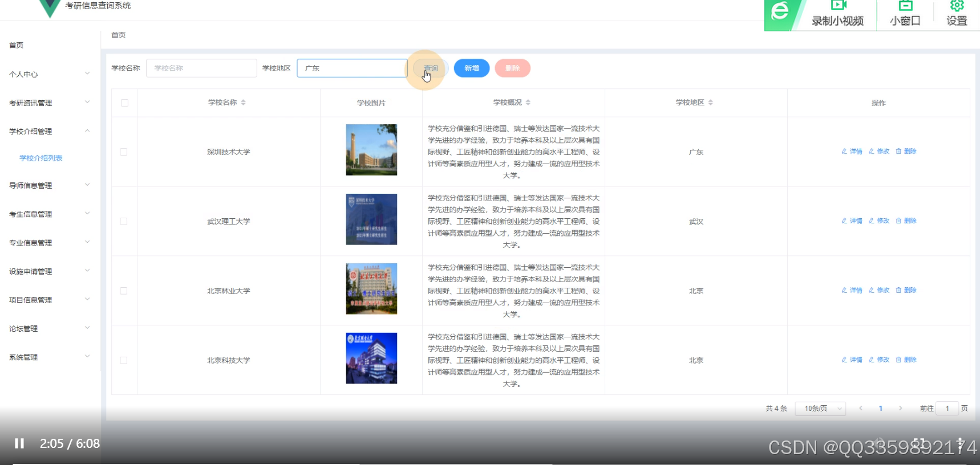Toggle the select-all checkbox in table header
The height and width of the screenshot is (465, 980).
coord(124,103)
